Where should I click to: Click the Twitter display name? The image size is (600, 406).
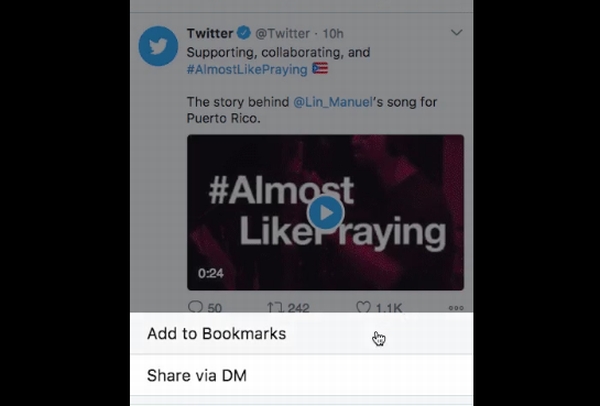(x=210, y=33)
